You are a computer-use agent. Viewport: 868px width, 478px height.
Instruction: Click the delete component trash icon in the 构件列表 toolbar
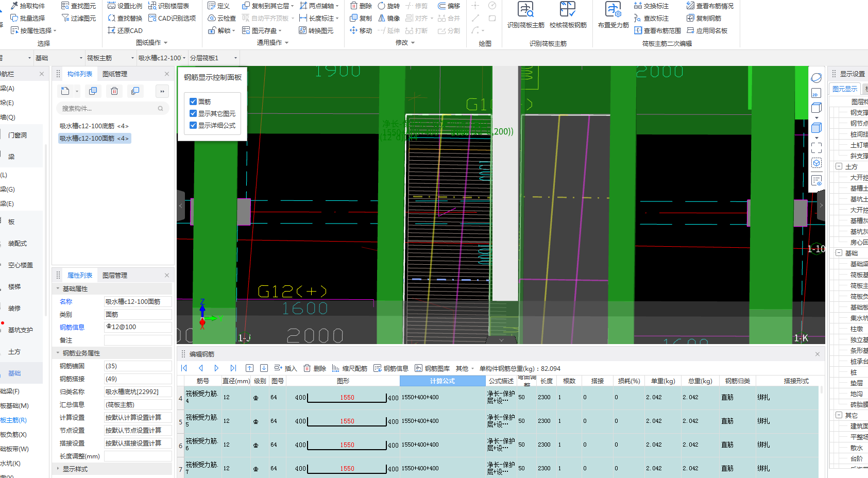pyautogui.click(x=114, y=91)
